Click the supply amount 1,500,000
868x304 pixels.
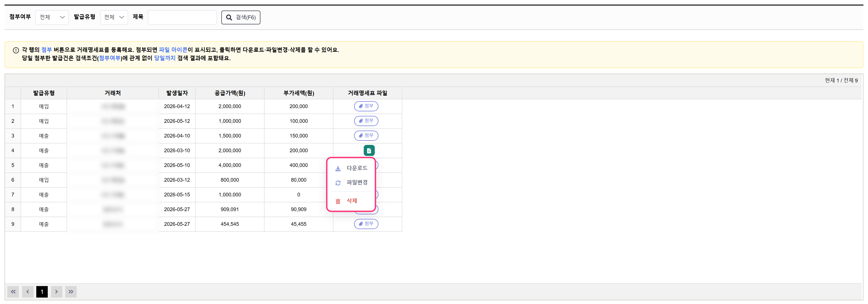coord(230,136)
